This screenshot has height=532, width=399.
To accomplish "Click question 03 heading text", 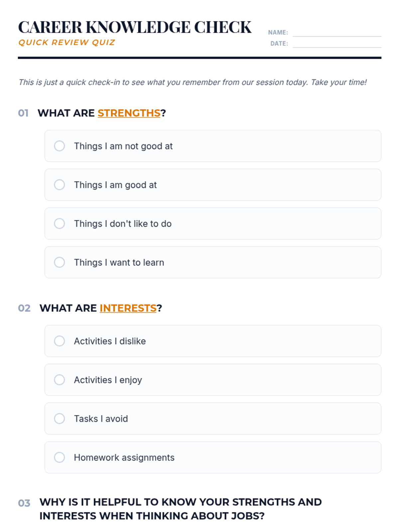I will tap(181, 509).
